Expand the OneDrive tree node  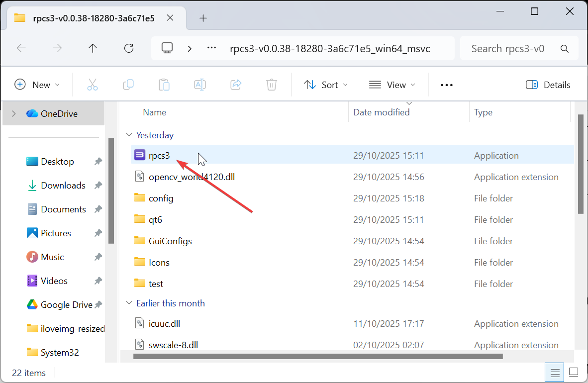pyautogui.click(x=14, y=114)
